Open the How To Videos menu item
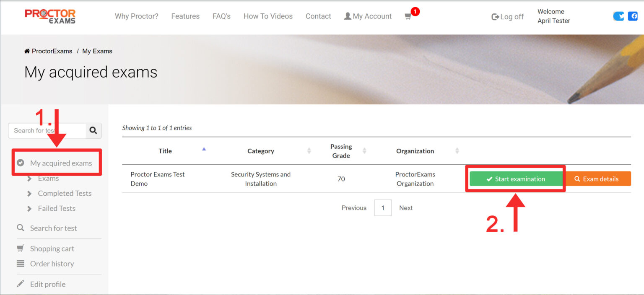Viewport: 644px width, 295px height. pyautogui.click(x=268, y=16)
